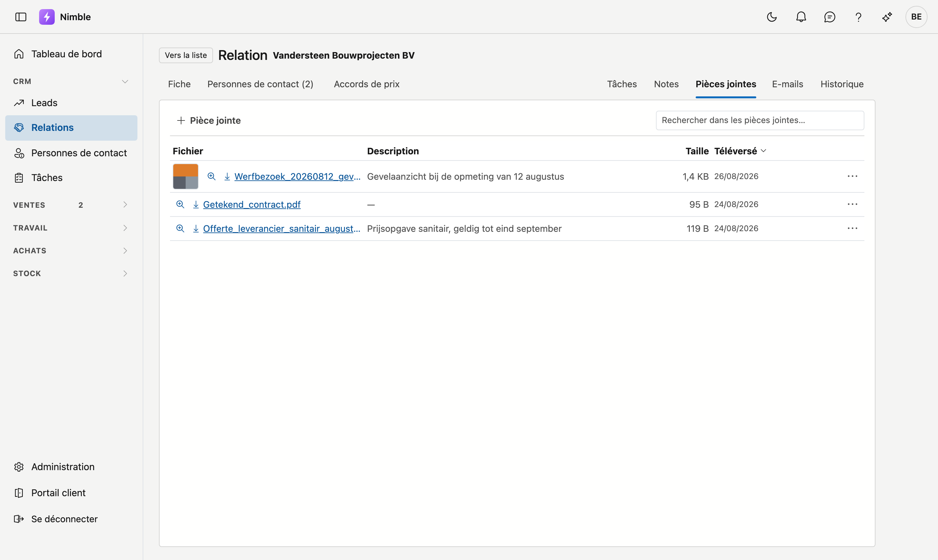Open more options for Werfbezoek row

coord(852,176)
